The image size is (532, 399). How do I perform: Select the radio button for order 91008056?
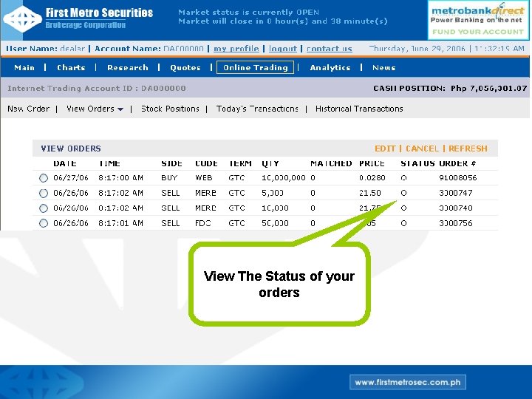(44, 178)
